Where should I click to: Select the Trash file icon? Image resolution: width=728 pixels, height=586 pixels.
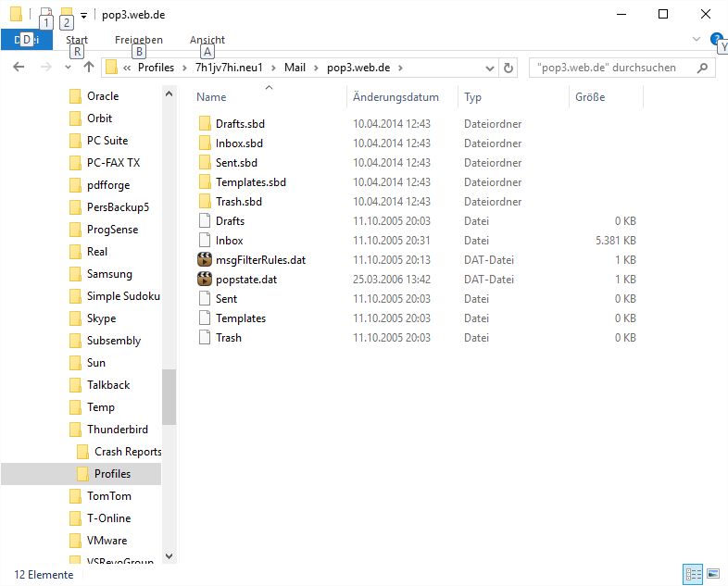pos(205,337)
